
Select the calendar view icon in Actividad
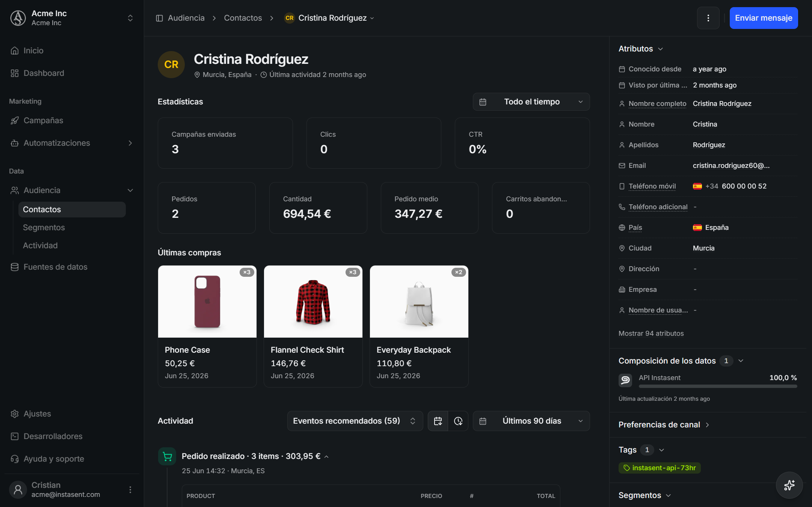(x=438, y=421)
